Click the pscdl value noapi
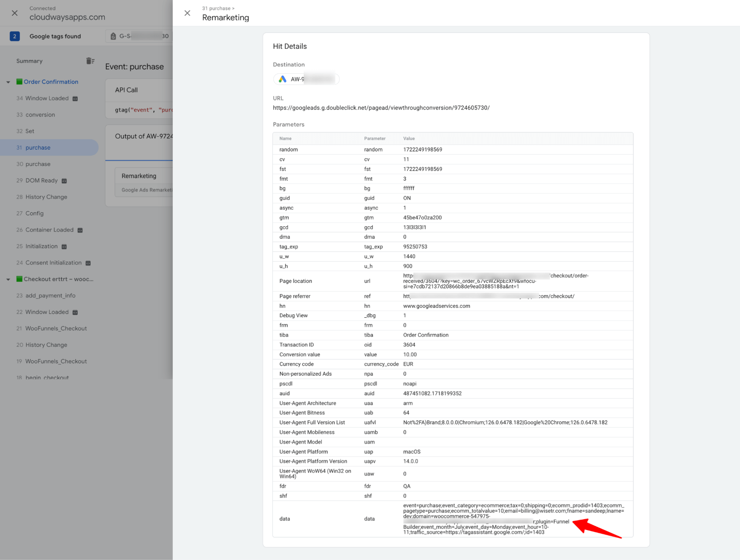Image resolution: width=740 pixels, height=560 pixels. (x=409, y=384)
